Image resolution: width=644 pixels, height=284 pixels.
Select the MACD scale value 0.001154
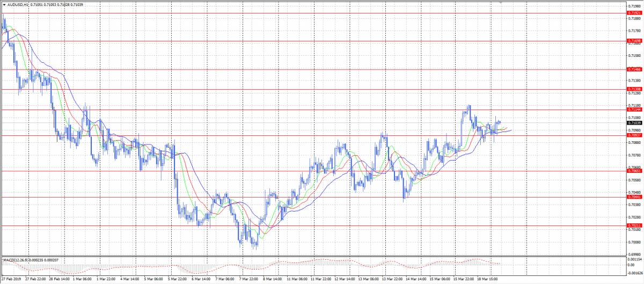tap(635, 260)
